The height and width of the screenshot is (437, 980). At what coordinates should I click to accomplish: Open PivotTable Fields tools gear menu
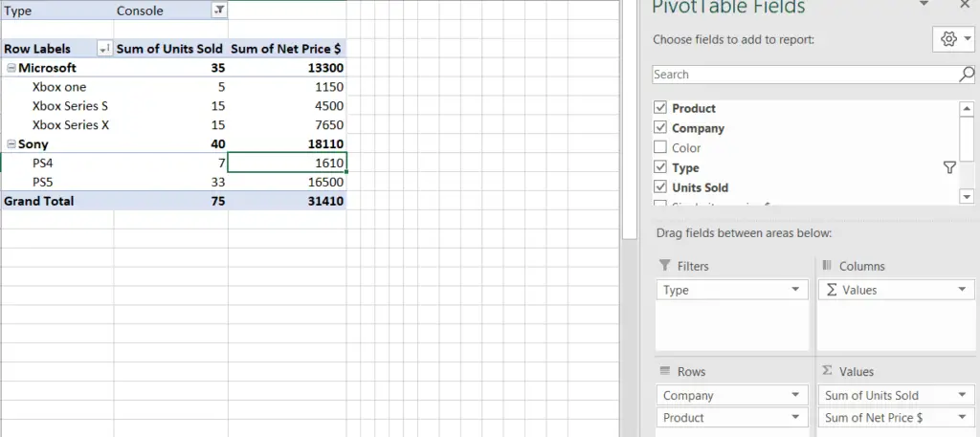(953, 39)
